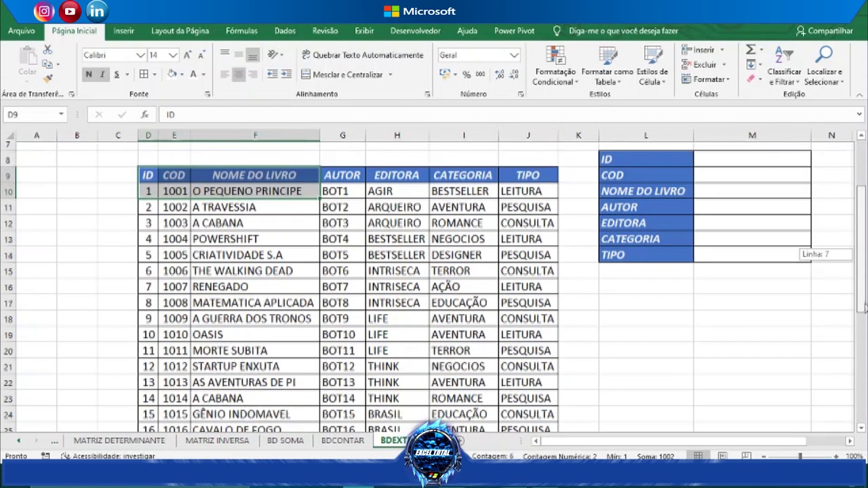
Task: Expand the Name Box dropdown arrow
Action: click(61, 115)
